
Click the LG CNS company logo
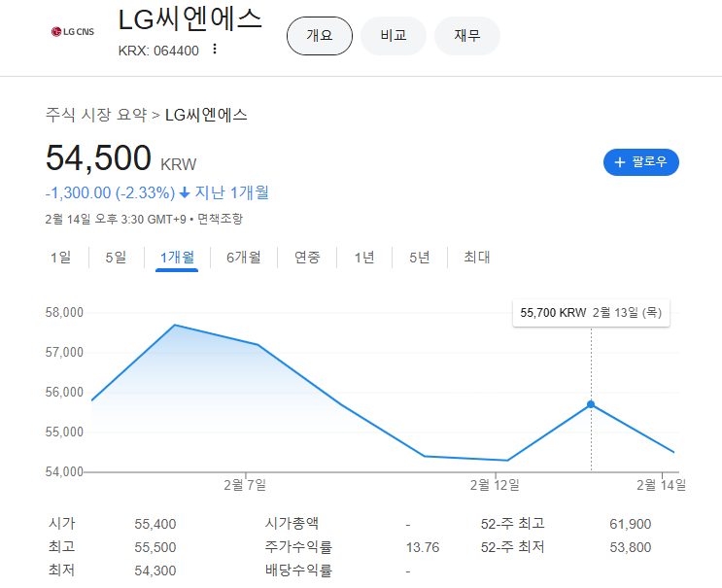(73, 32)
